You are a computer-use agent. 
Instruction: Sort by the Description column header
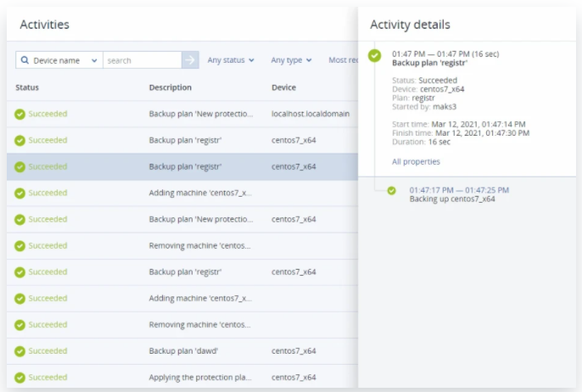170,87
